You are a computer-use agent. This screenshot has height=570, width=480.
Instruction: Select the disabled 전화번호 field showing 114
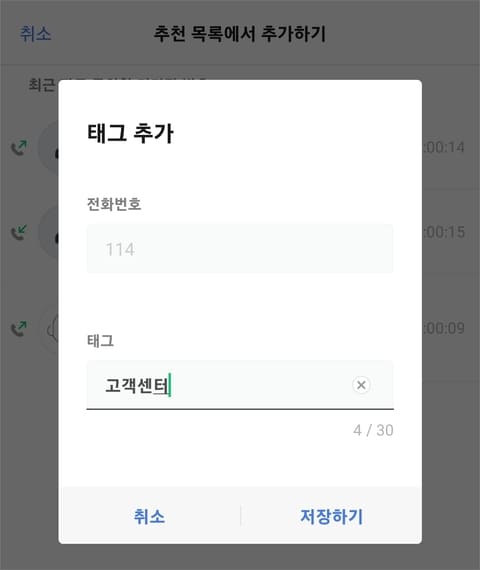[240, 249]
